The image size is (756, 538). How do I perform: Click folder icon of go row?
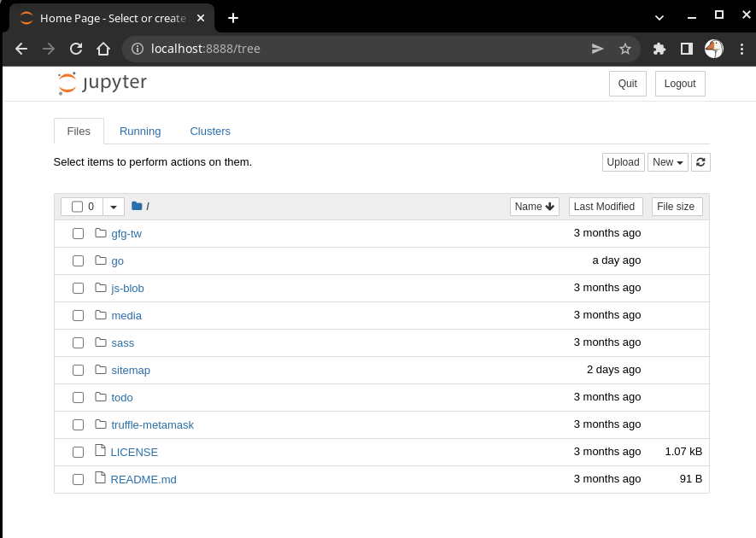coord(101,260)
